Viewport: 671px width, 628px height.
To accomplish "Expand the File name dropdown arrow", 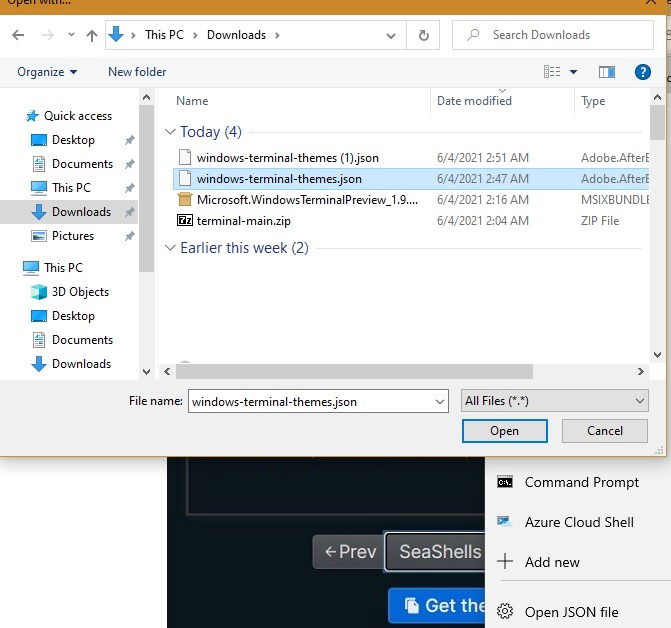I will [x=439, y=402].
